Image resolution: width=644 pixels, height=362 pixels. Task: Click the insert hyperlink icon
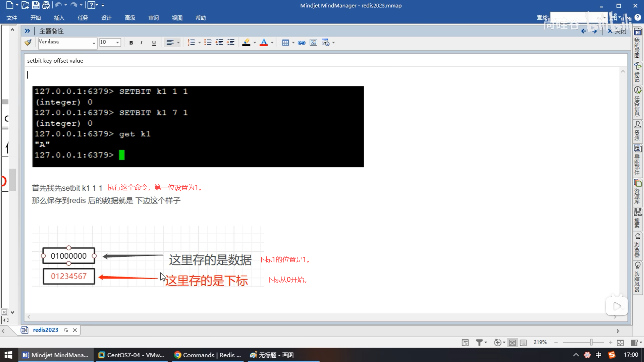(302, 43)
